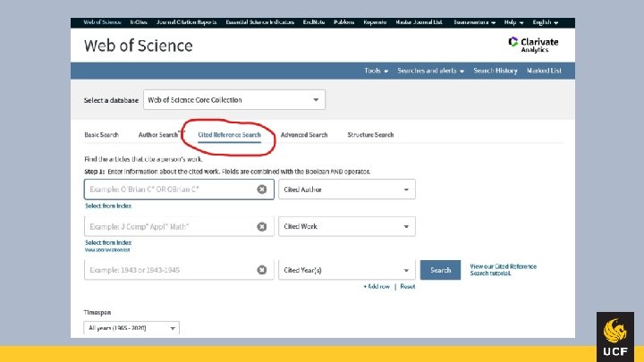
Task: Expand the Searches and alerts menu
Action: coord(430,71)
